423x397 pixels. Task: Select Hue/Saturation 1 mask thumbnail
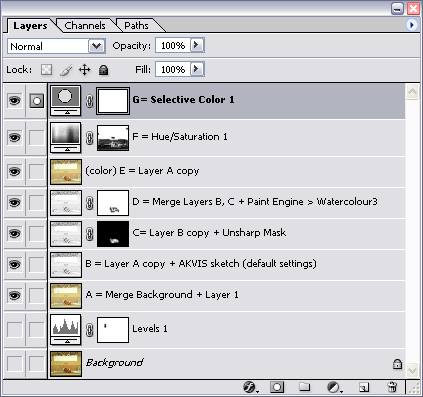coord(113,138)
